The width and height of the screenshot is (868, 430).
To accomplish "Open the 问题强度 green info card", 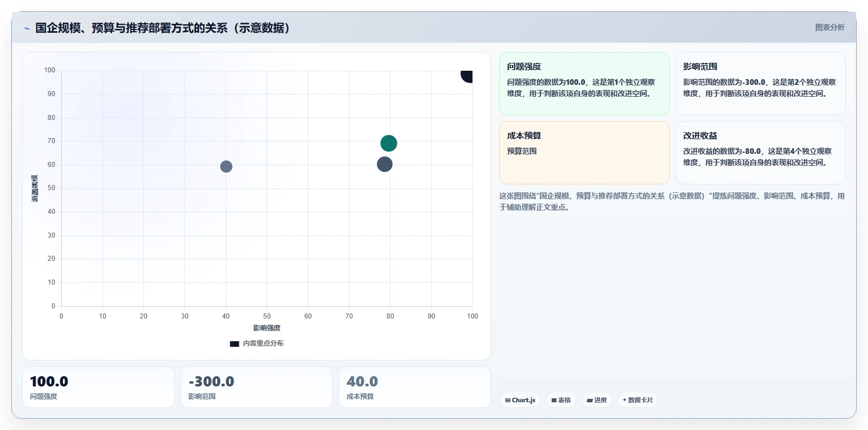I will (x=585, y=84).
